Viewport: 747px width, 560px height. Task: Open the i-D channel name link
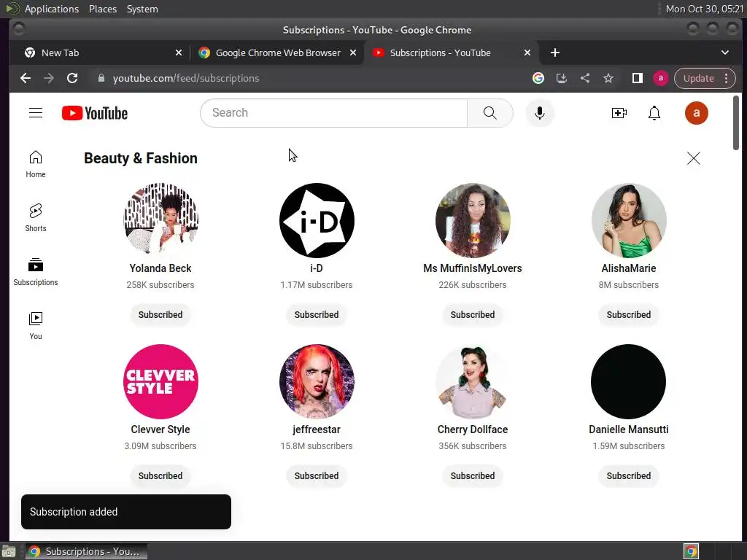click(x=317, y=268)
